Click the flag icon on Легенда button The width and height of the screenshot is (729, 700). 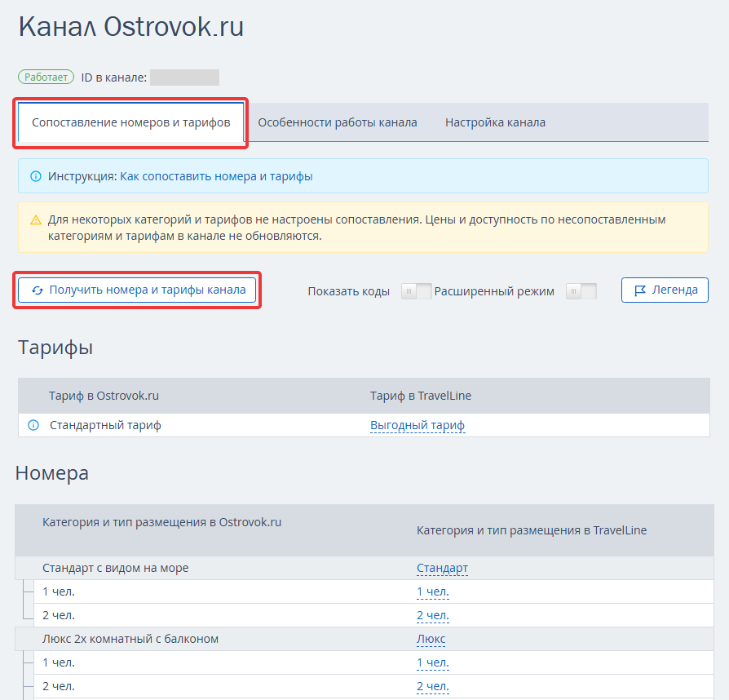pos(640,290)
